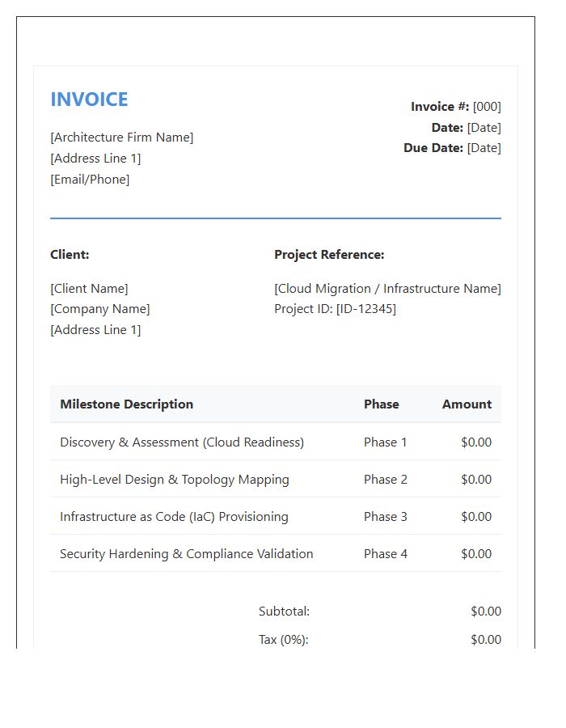Select the Phase 4 cell
Image resolution: width=566 pixels, height=728 pixels.
(x=386, y=553)
